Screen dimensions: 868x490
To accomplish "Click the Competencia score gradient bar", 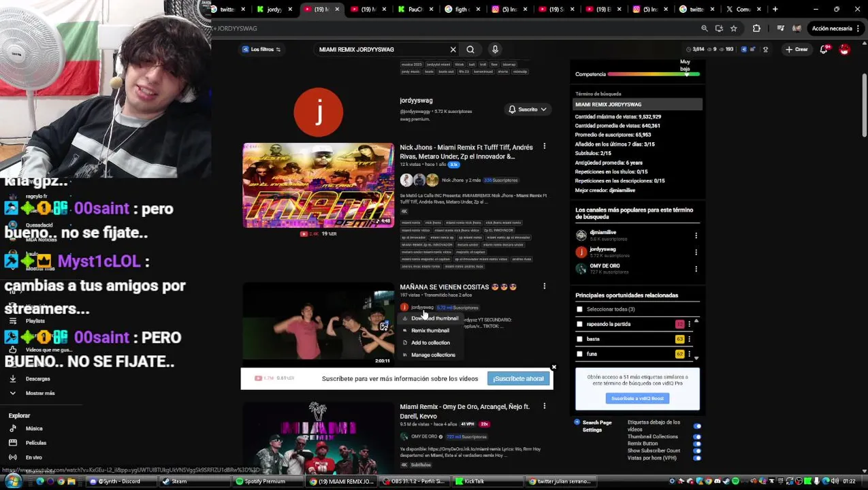I will (x=654, y=74).
